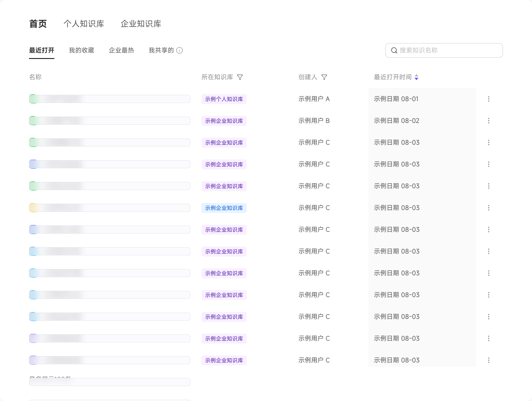
Task: Open the filter icon beside 所在知识库
Action: pos(240,78)
